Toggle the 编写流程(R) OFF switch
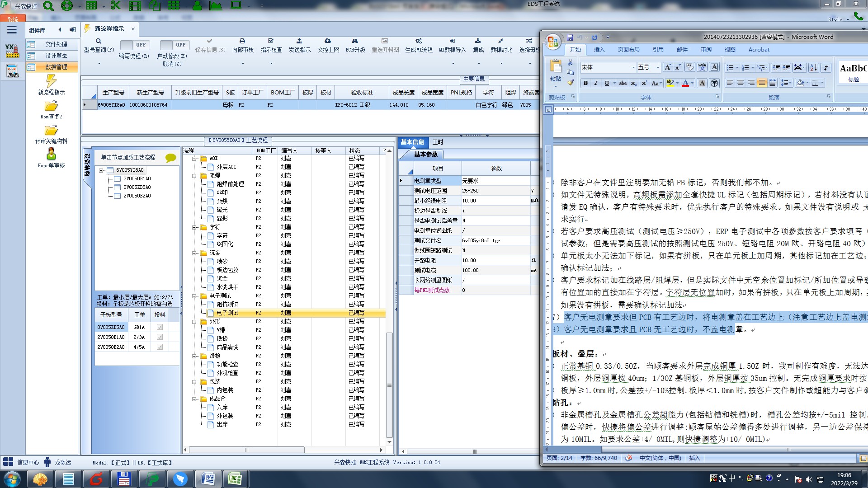This screenshot has width=868, height=488. click(135, 45)
